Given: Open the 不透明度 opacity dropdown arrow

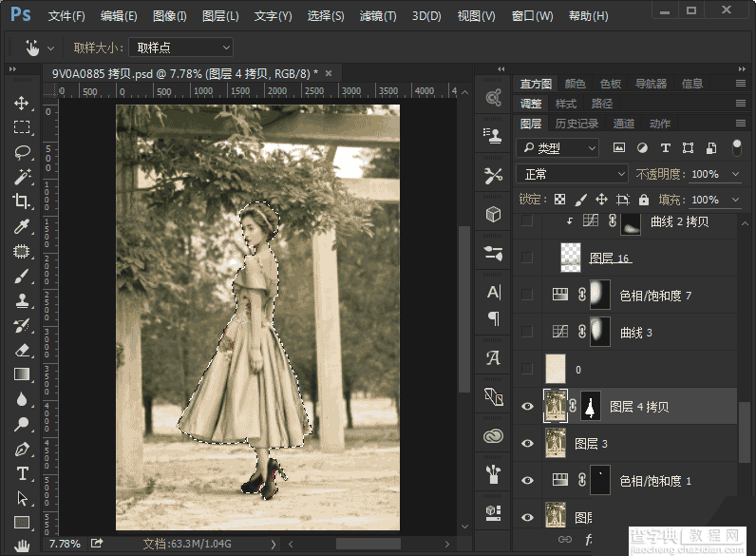Looking at the screenshot, I should pos(735,174).
